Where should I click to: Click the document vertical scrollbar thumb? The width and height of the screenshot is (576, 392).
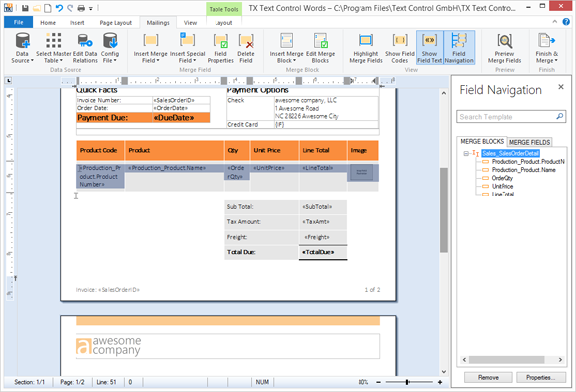point(443,210)
